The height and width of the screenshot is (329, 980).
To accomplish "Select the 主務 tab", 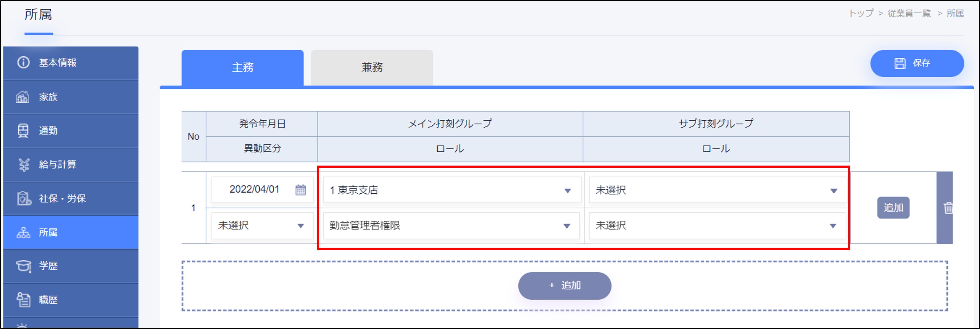I will [x=242, y=67].
